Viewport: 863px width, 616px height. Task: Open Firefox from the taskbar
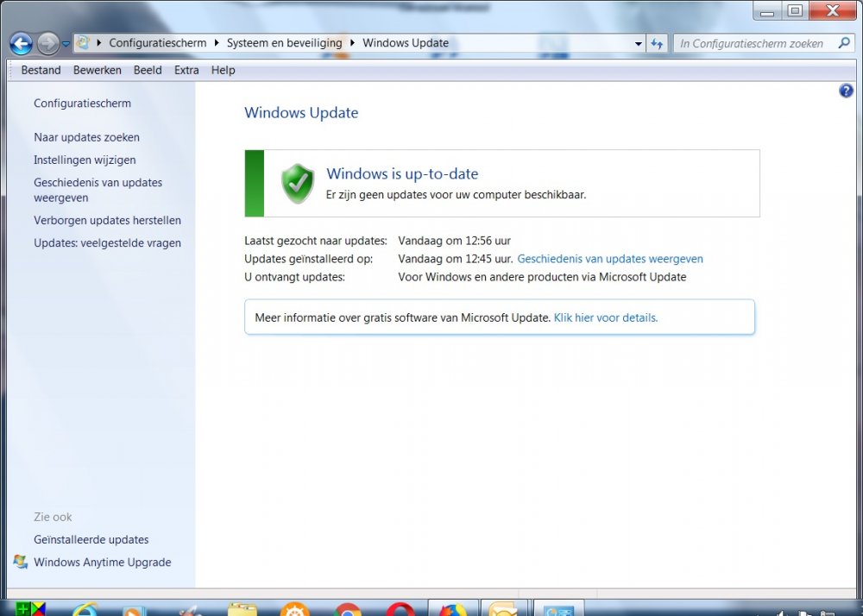453,608
